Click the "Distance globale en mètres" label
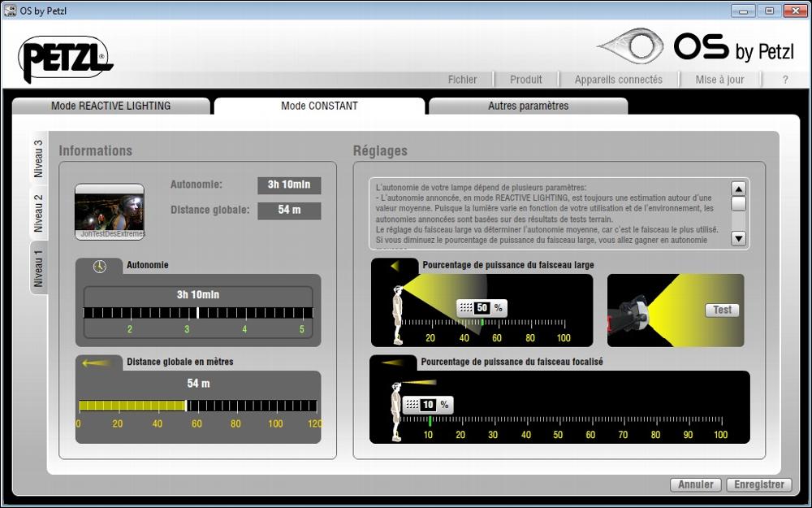The height and width of the screenshot is (508, 812). 180,362
